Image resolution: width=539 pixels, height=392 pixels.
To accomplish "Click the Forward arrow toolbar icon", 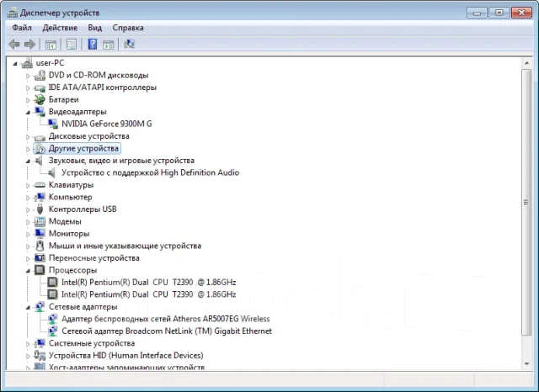I will click(29, 44).
